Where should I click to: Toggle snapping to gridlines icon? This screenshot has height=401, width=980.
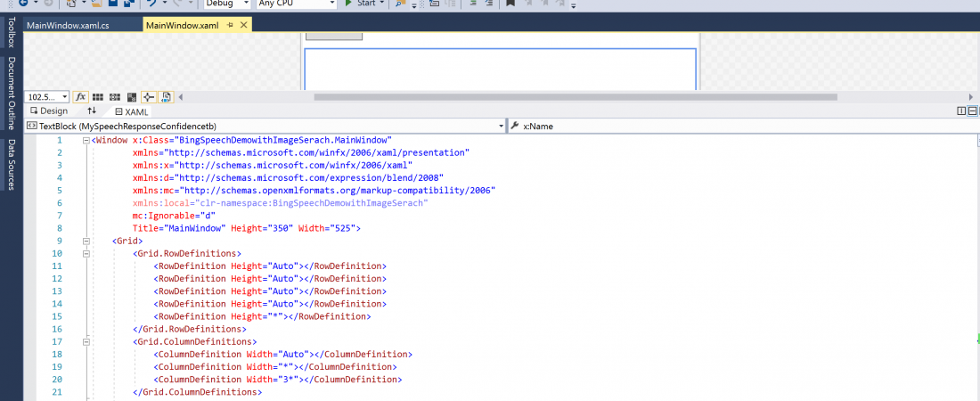(x=114, y=97)
